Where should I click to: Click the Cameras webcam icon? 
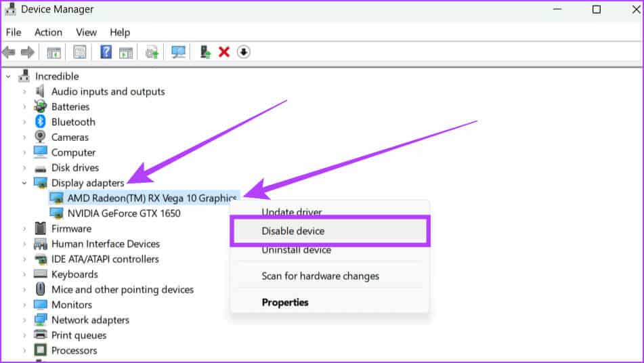click(40, 137)
